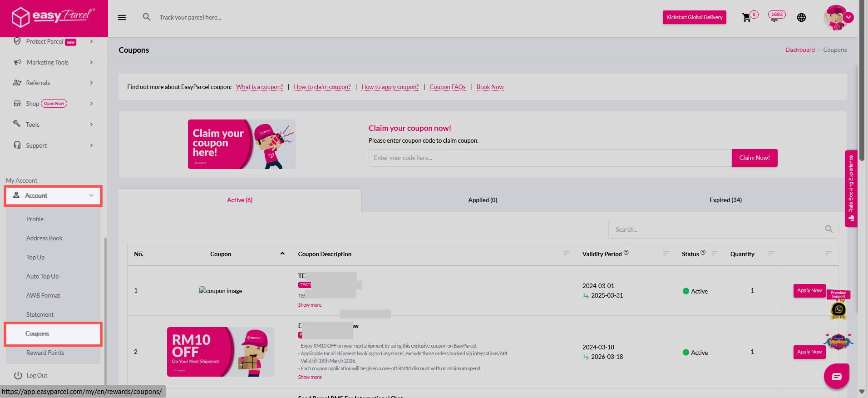868x398 pixels.
Task: Click the Referrals people icon
Action: 17,83
